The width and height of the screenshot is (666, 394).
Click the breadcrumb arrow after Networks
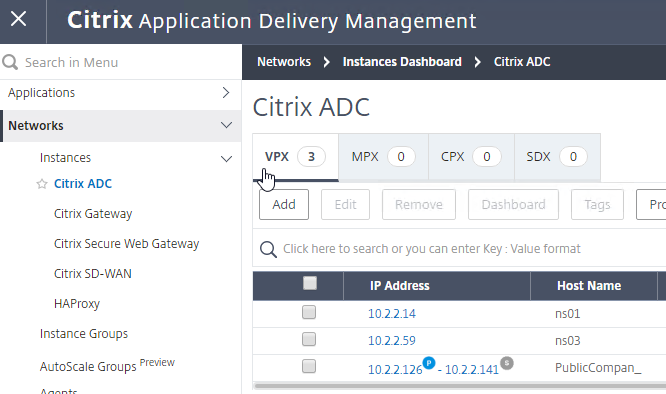point(326,62)
